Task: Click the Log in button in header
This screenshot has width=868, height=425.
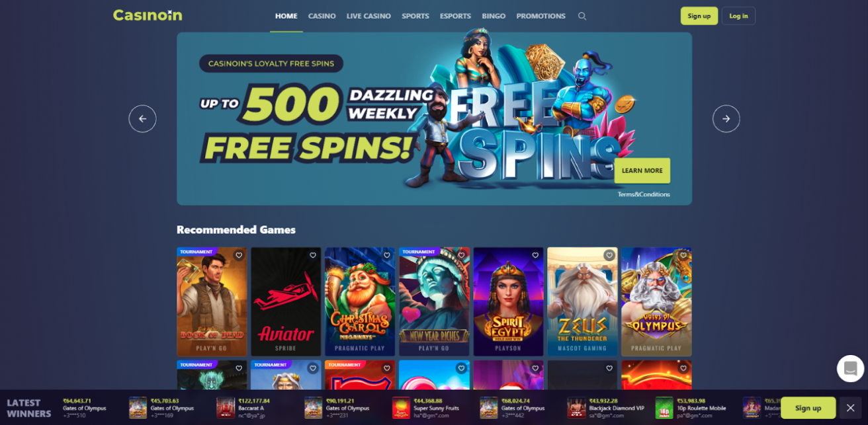Action: [x=738, y=16]
